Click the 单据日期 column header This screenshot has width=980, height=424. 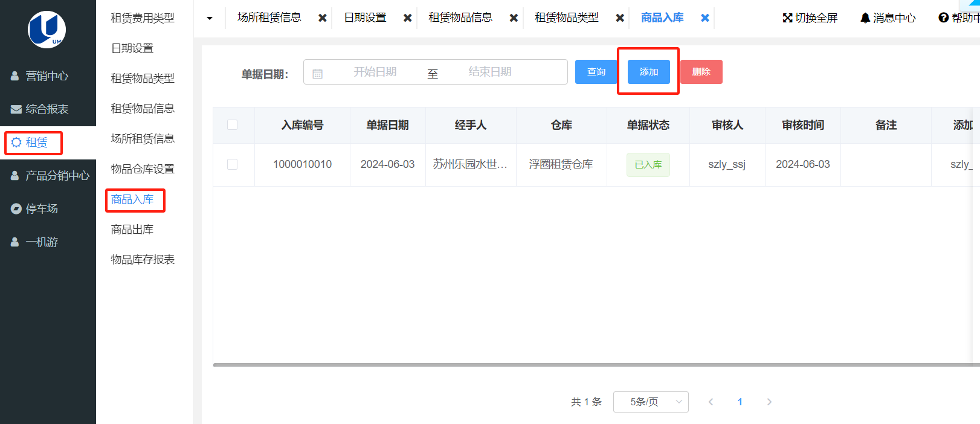(x=387, y=125)
